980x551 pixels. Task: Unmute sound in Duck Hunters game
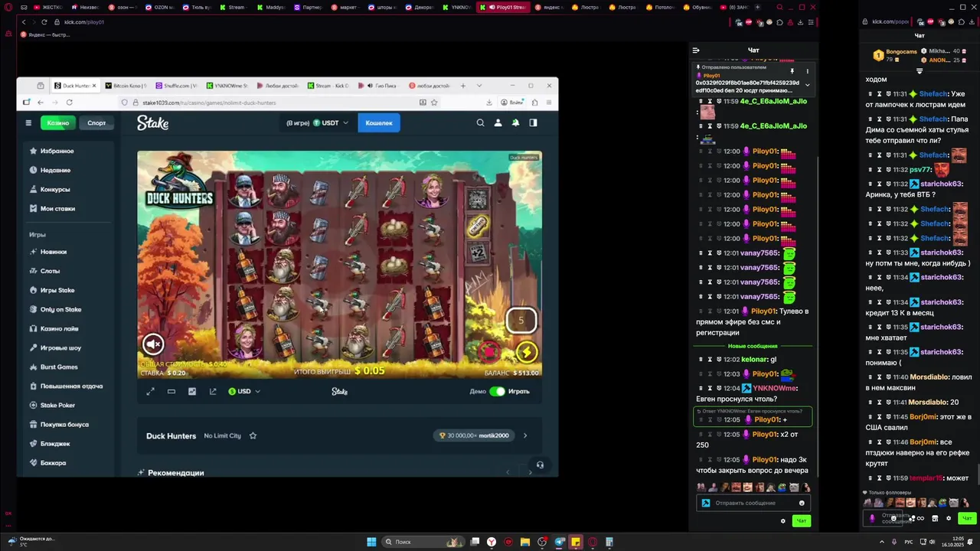click(x=153, y=344)
